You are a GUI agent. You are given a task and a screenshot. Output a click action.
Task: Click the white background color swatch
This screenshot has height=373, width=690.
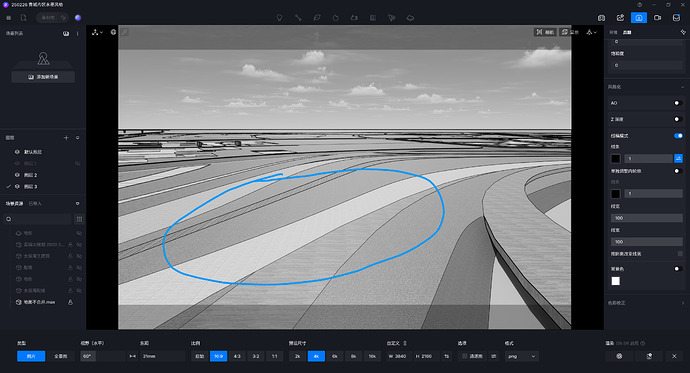coord(616,281)
